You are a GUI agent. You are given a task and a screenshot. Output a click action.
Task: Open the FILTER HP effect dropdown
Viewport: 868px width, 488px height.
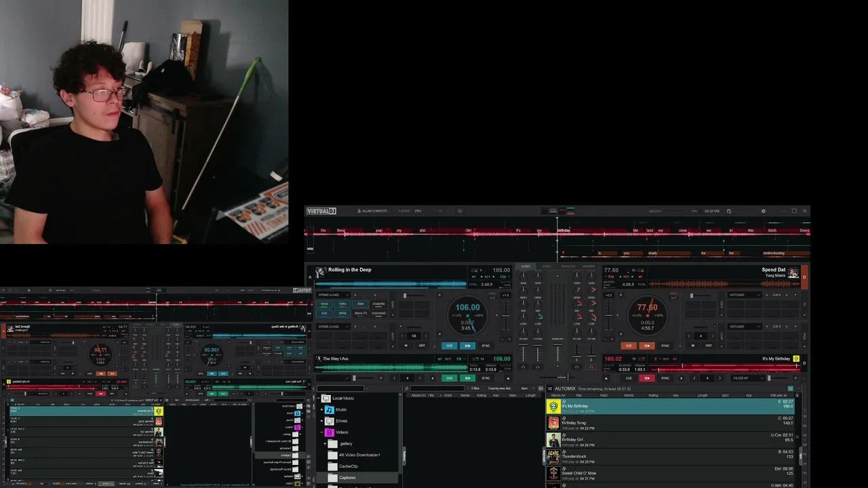click(x=748, y=378)
